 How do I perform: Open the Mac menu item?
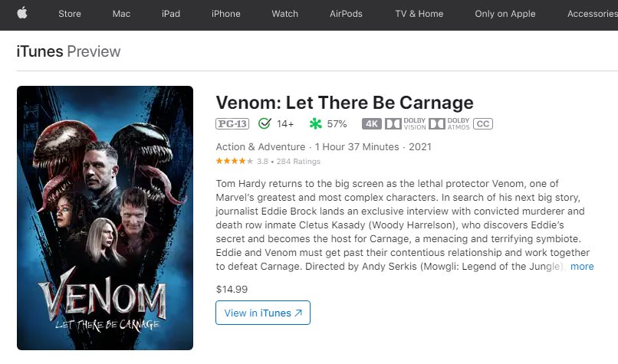(x=121, y=14)
